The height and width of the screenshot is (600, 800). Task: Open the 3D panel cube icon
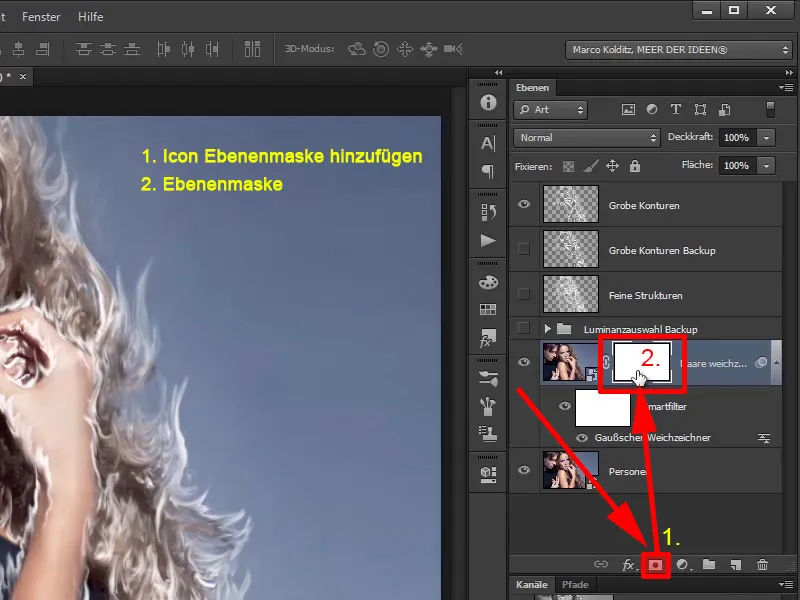(488, 474)
